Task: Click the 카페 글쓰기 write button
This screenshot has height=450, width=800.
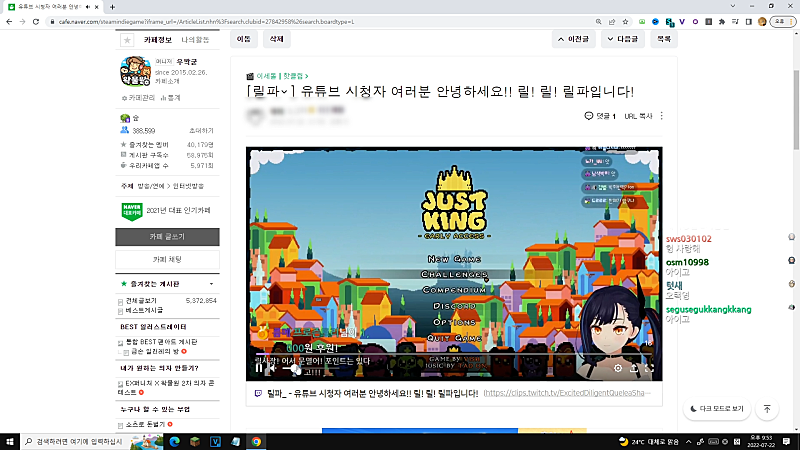Action: coord(167,237)
